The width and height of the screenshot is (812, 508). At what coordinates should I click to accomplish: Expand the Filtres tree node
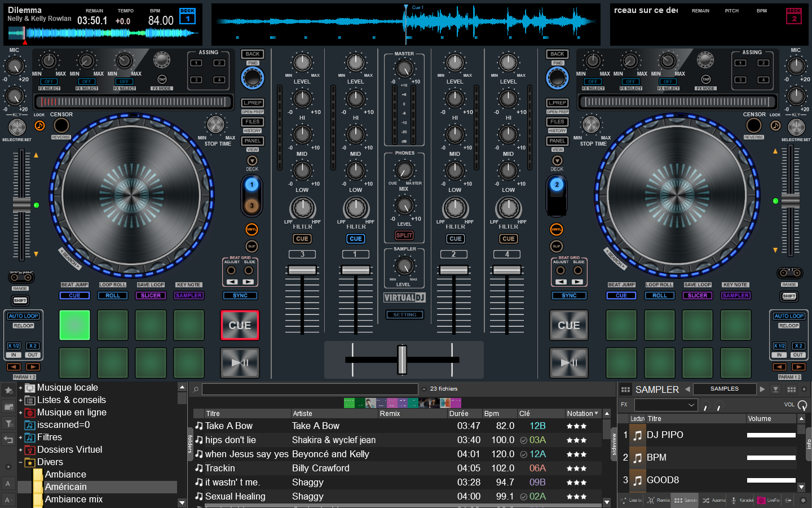(20, 437)
